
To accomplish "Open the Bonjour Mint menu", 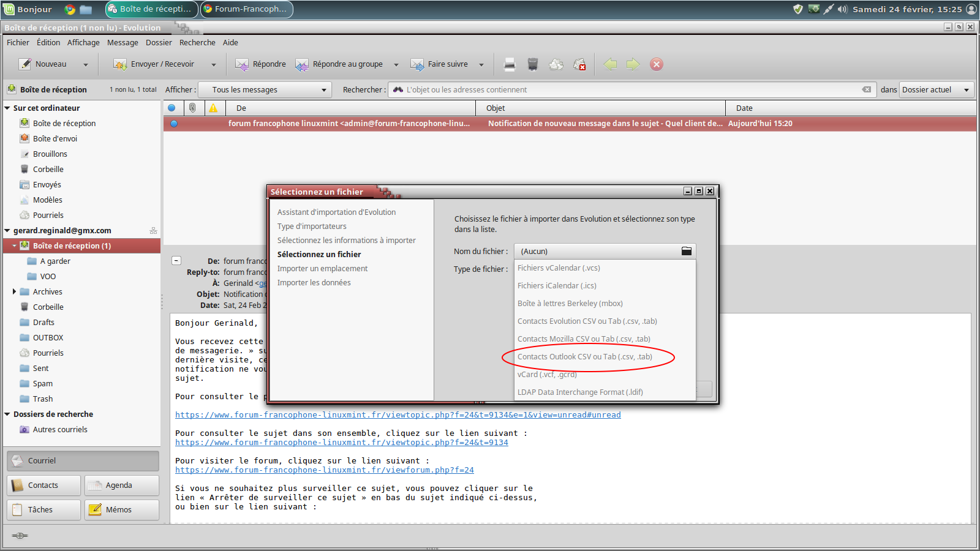I will point(28,9).
